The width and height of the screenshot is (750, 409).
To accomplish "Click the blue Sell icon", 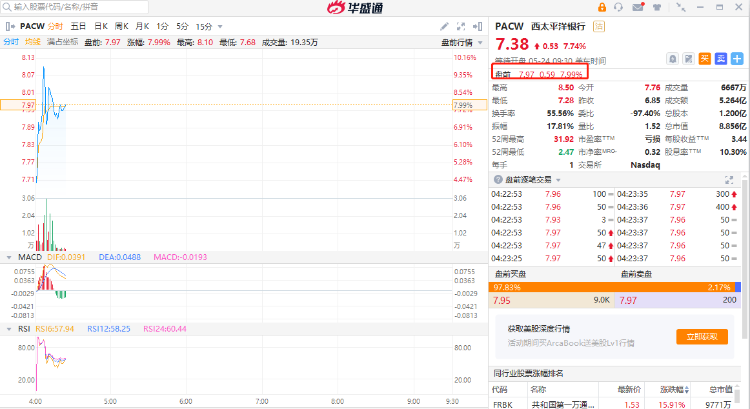I will pos(721,59).
